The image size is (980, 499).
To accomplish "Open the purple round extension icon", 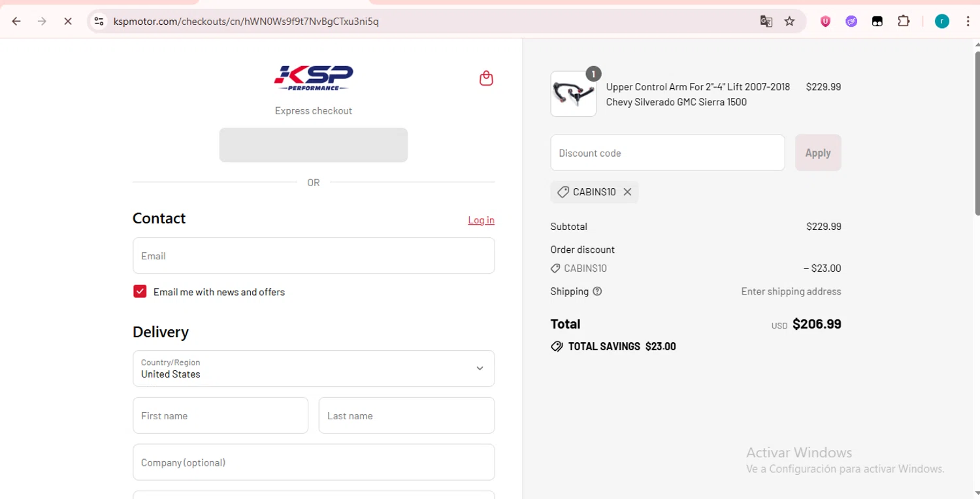I will tap(851, 22).
